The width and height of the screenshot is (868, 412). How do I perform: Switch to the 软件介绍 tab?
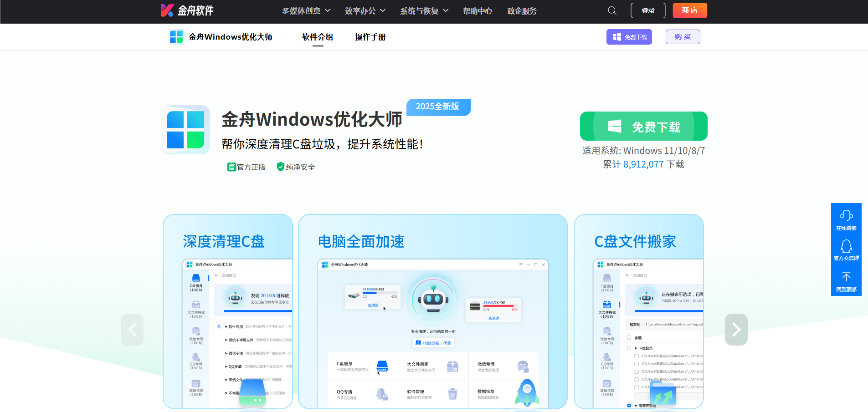318,37
